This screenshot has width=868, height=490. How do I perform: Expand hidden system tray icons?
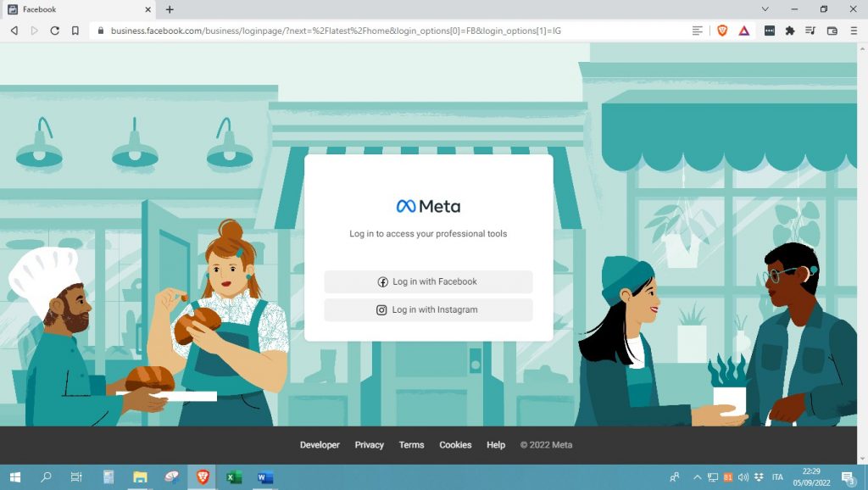point(697,477)
